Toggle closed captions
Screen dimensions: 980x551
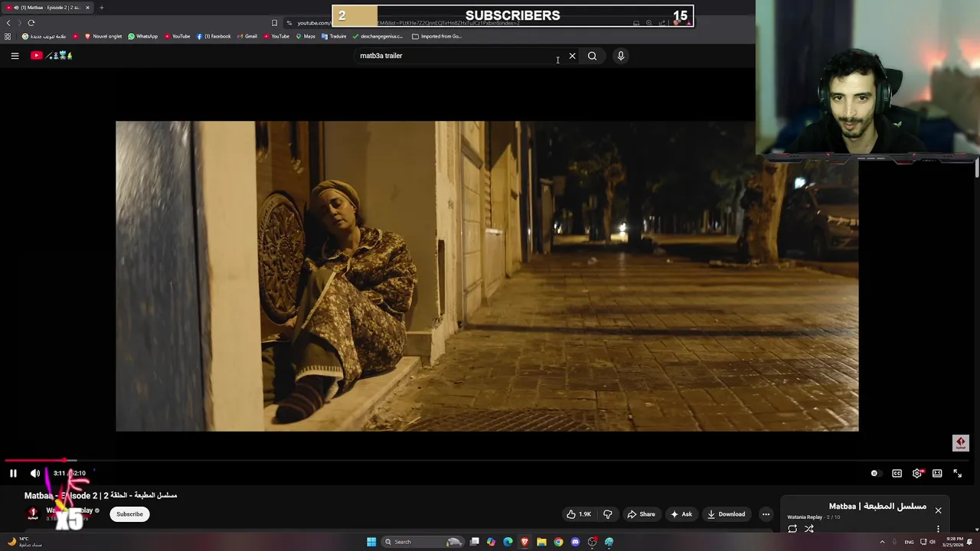pos(897,474)
